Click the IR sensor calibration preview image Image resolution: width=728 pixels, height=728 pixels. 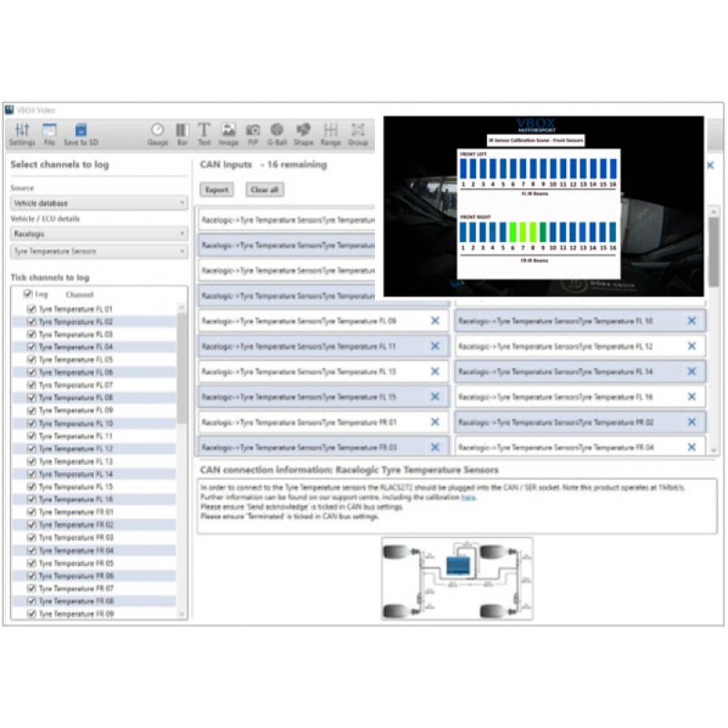click(x=543, y=207)
